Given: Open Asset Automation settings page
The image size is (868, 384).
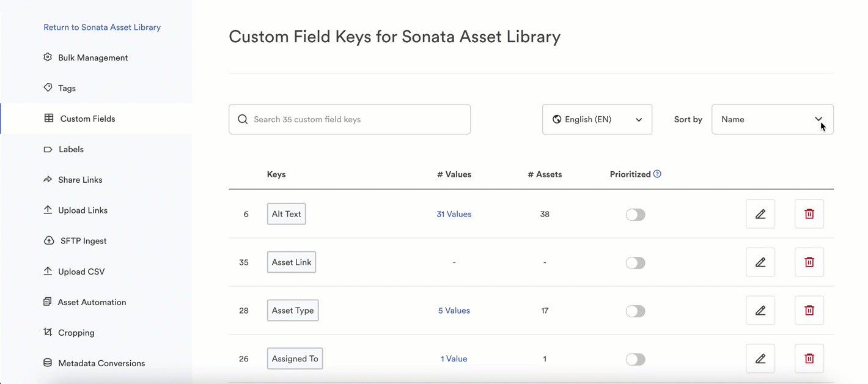Looking at the screenshot, I should [x=92, y=302].
